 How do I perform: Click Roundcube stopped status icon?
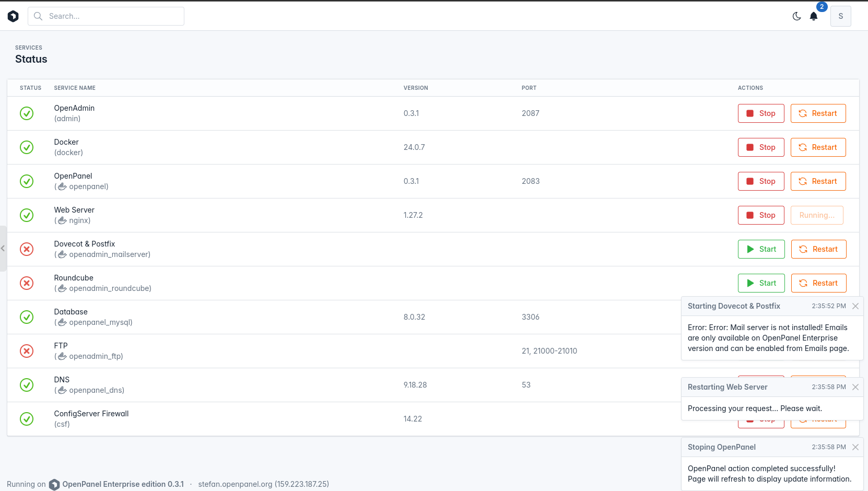pyautogui.click(x=27, y=283)
